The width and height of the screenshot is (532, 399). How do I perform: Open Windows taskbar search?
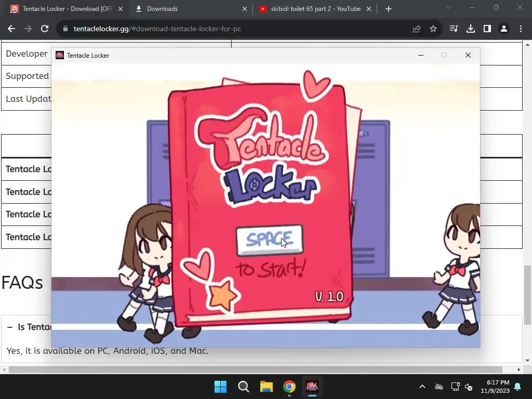coord(244,387)
